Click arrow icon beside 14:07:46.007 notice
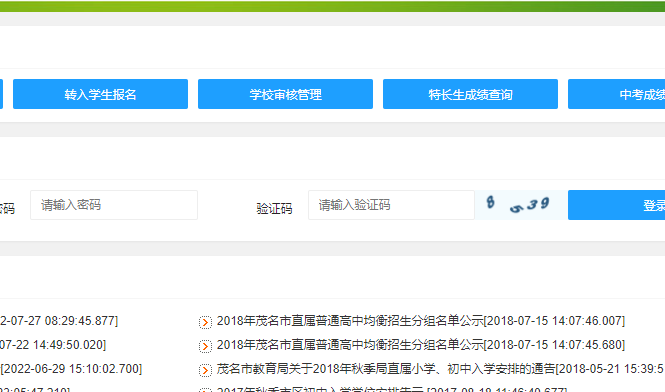 click(205, 322)
